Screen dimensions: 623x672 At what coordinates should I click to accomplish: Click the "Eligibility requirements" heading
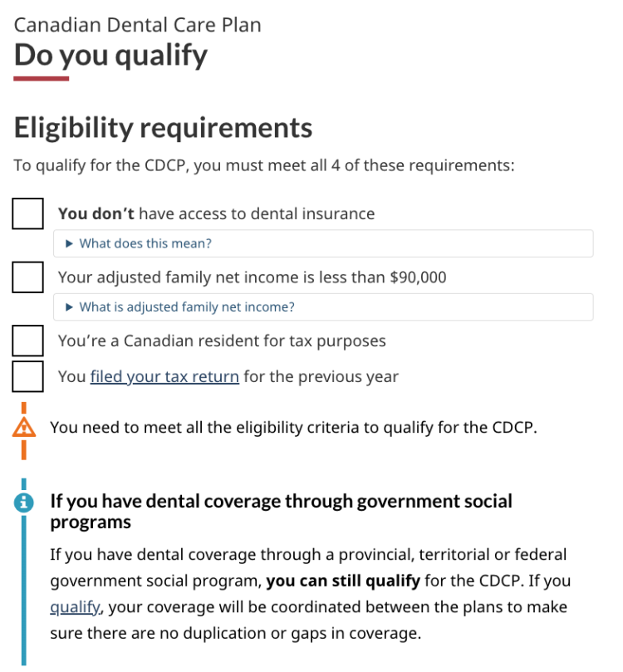click(x=163, y=128)
